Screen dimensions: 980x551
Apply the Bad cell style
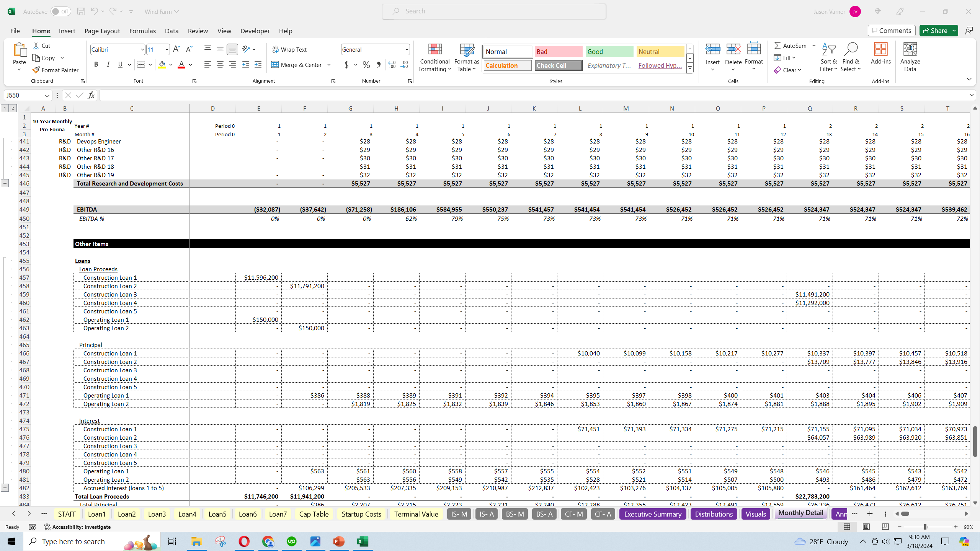point(558,52)
